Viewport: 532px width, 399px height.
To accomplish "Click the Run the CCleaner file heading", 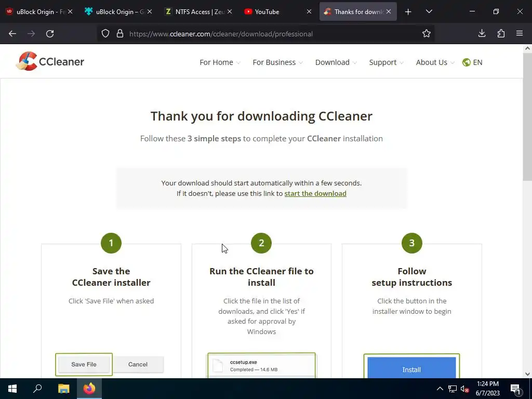I will [x=261, y=277].
